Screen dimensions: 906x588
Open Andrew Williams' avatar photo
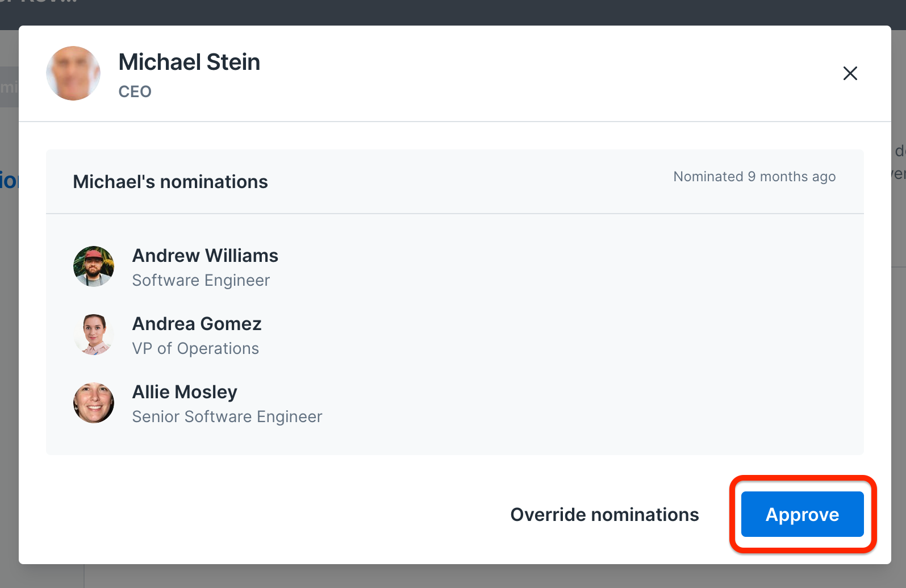point(94,266)
